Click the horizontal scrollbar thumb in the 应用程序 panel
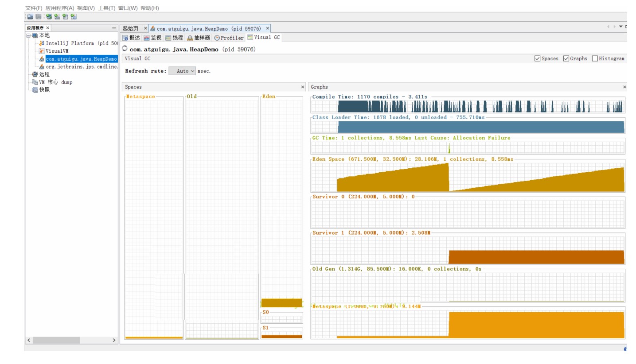The image size is (636, 364). point(56,340)
